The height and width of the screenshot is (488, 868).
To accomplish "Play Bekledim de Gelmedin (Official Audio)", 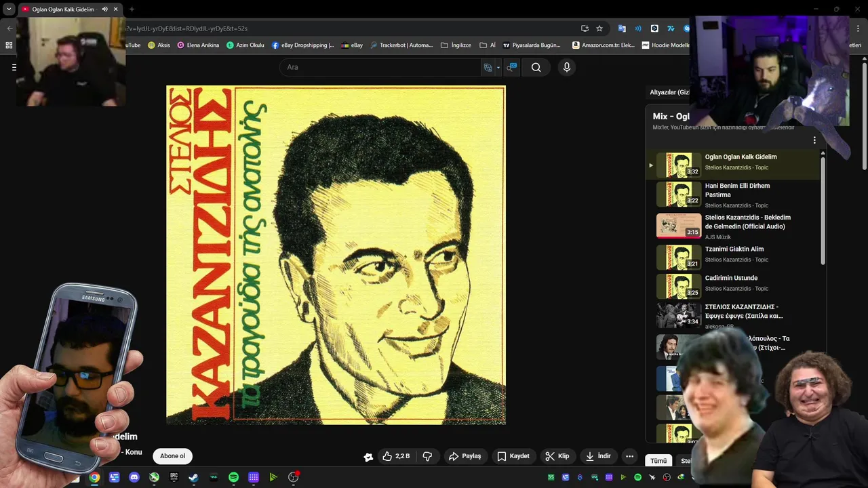I will tap(733, 226).
